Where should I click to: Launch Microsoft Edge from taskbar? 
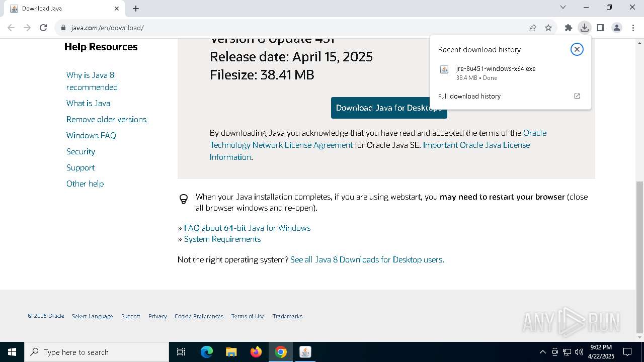tap(206, 352)
